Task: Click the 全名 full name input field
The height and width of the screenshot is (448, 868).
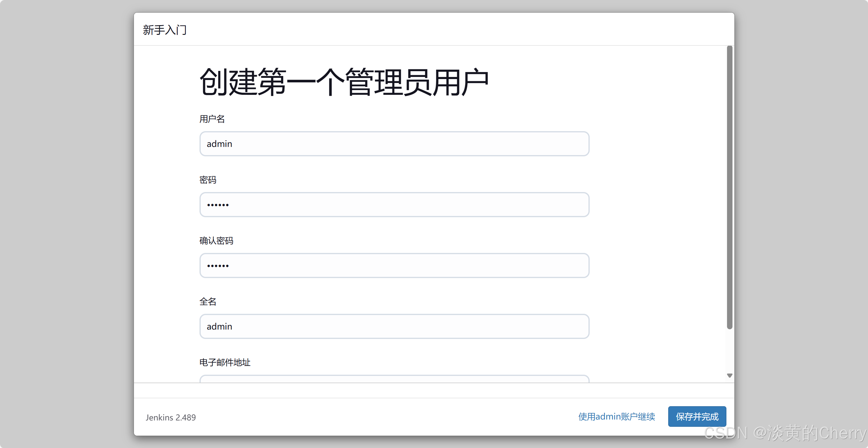Action: [394, 326]
